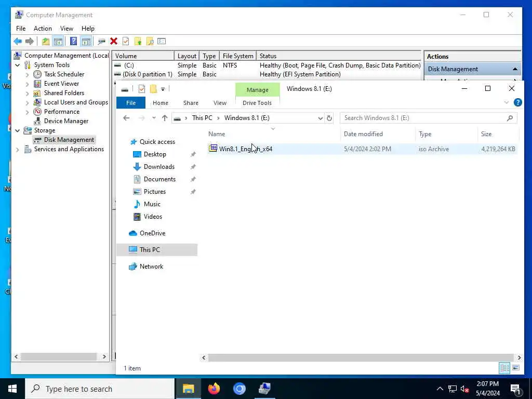Expand the Task Scheduler node
This screenshot has height=399, width=532.
click(x=27, y=75)
